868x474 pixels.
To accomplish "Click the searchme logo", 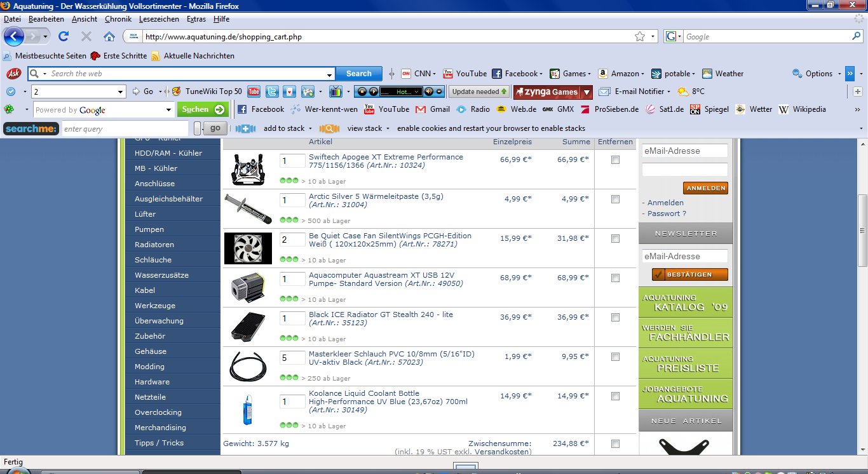I will (31, 128).
